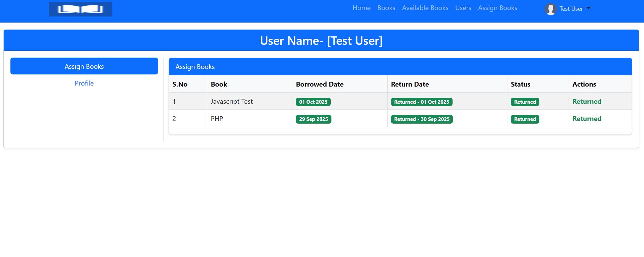Click the 01 Oct 2025 borrowed date badge

[x=313, y=102]
